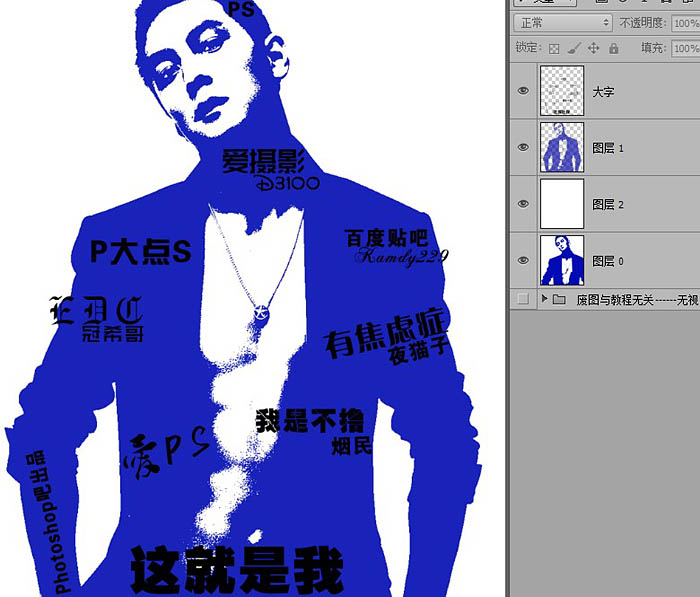Click the layer name 图层 0
The width and height of the screenshot is (700, 597).
[x=608, y=261]
